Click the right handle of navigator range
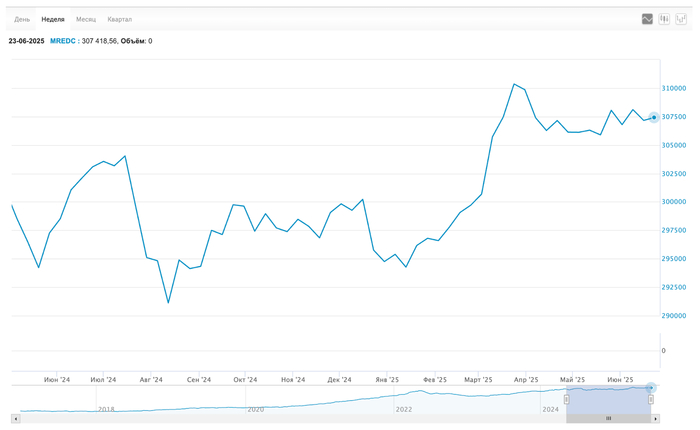This screenshot has width=700, height=430. point(651,399)
